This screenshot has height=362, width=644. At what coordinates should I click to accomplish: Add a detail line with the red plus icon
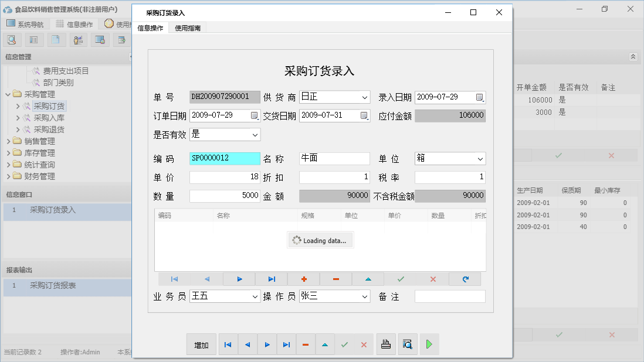click(304, 279)
